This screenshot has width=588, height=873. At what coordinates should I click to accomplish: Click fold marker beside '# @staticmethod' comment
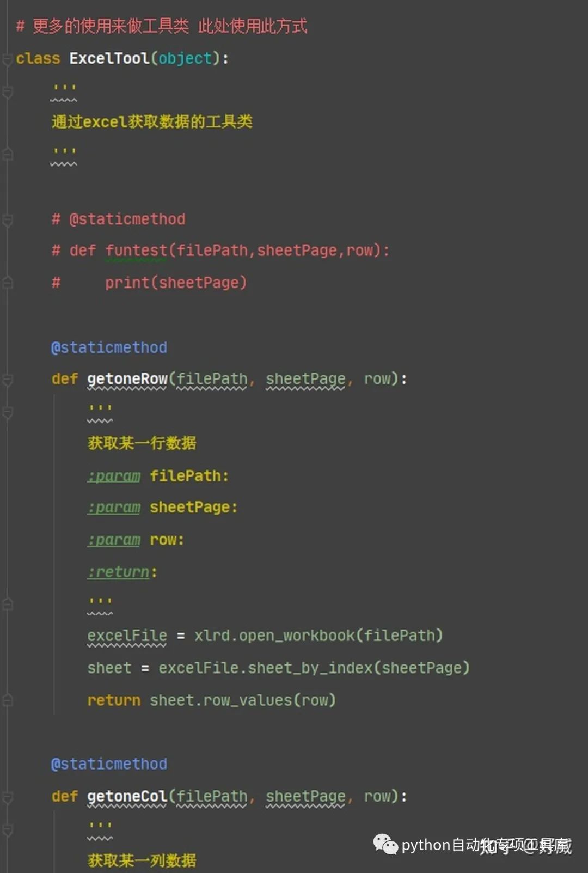(x=8, y=220)
